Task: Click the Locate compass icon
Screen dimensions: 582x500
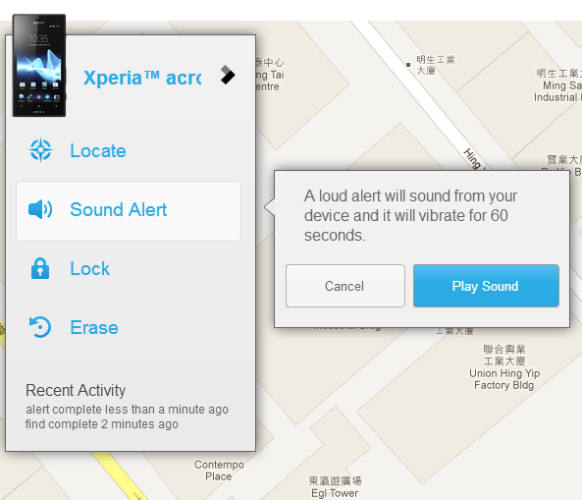Action: [40, 150]
